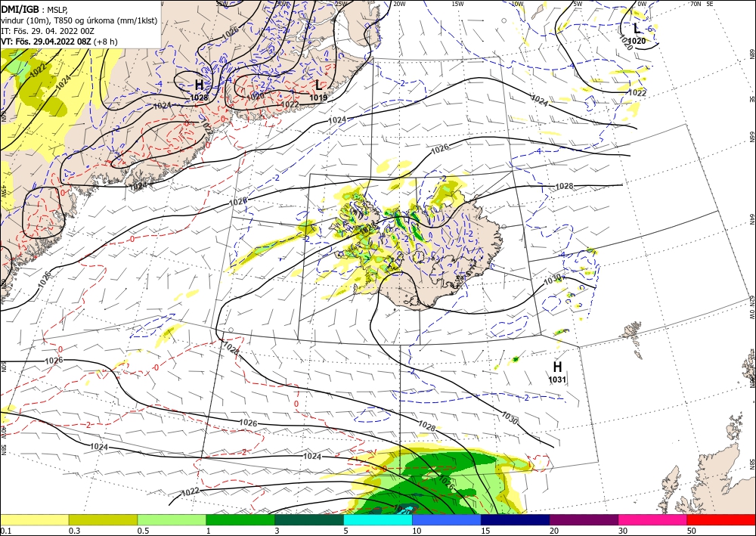756x536 pixels.
Task: Select the purple 20–30 legend swatch
Action: (x=584, y=519)
